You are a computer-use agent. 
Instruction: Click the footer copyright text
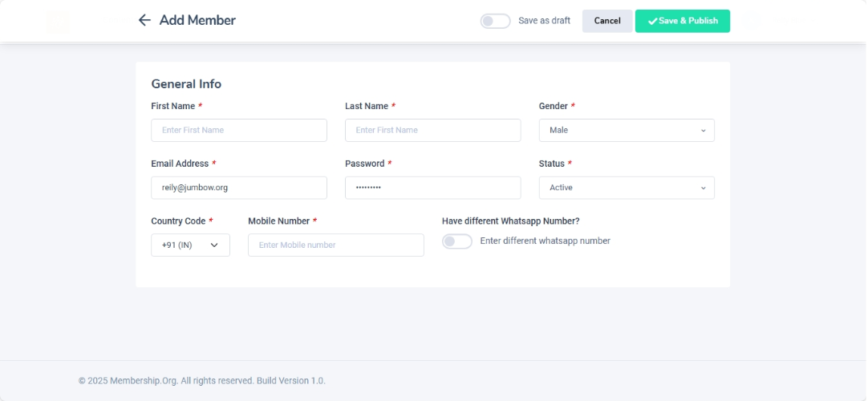click(x=201, y=381)
